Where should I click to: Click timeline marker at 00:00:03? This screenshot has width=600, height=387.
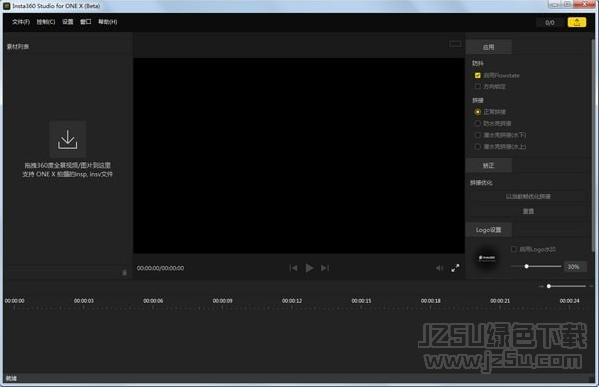click(84, 301)
